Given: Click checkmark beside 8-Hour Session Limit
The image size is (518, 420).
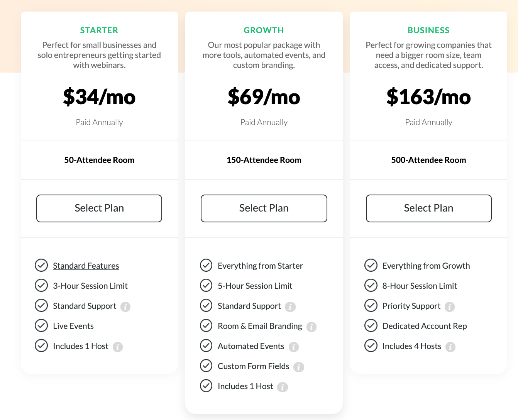Looking at the screenshot, I should click(x=371, y=285).
